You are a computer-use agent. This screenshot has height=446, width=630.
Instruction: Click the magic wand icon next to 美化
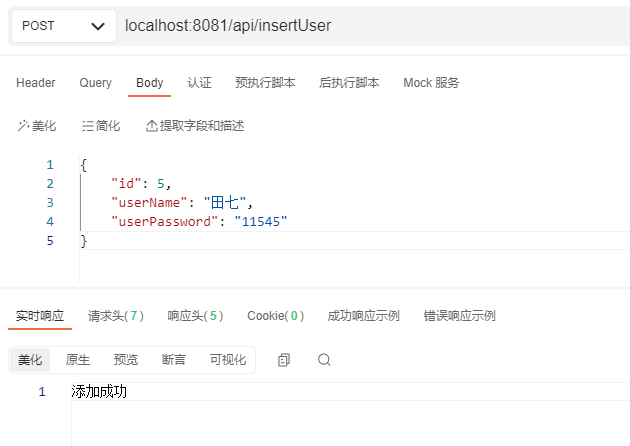(23, 126)
